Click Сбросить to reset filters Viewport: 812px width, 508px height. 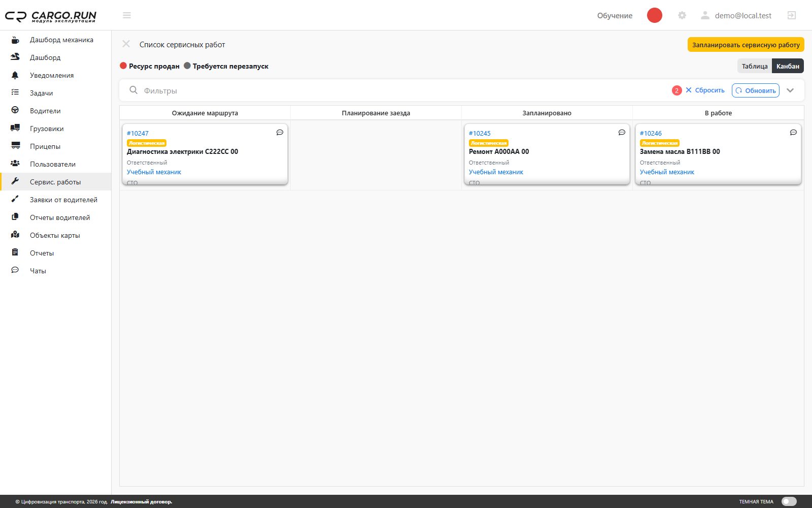[x=705, y=90]
